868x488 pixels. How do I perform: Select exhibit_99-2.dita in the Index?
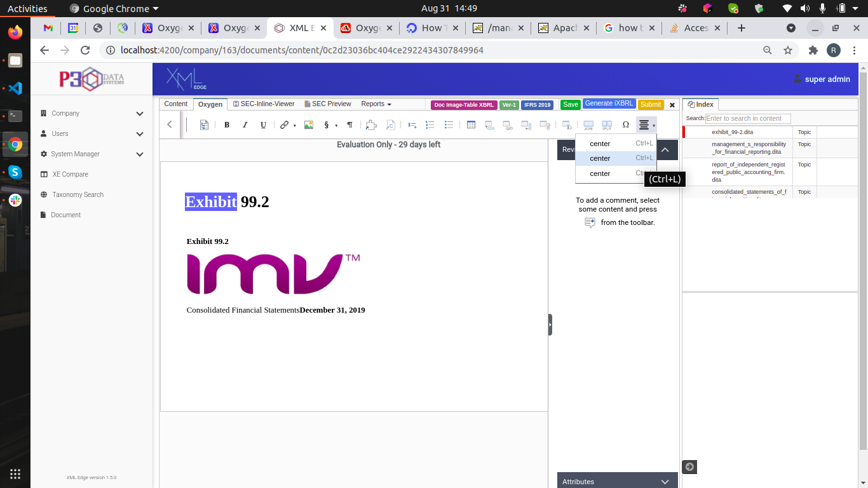732,132
